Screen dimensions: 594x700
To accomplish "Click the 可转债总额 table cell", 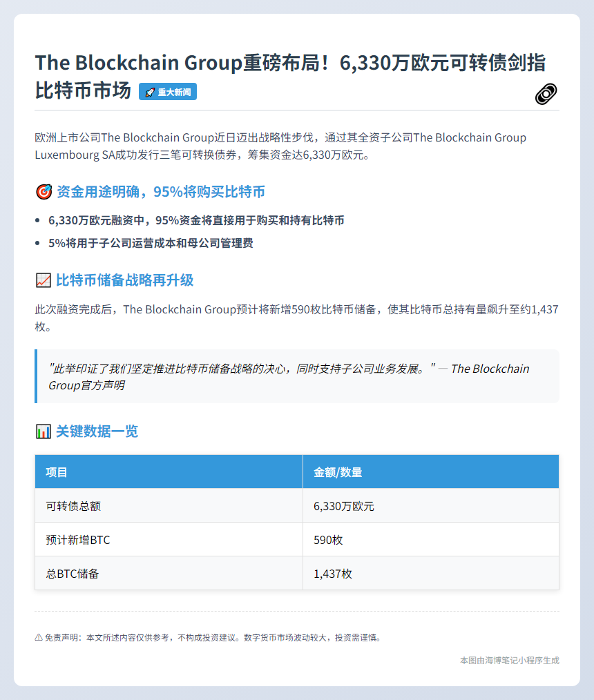I will pos(169,506).
